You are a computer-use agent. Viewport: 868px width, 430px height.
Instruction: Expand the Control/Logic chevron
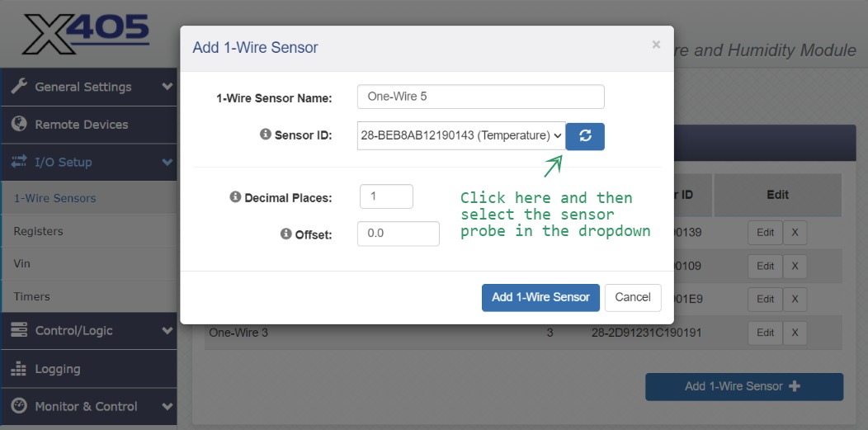(167, 330)
